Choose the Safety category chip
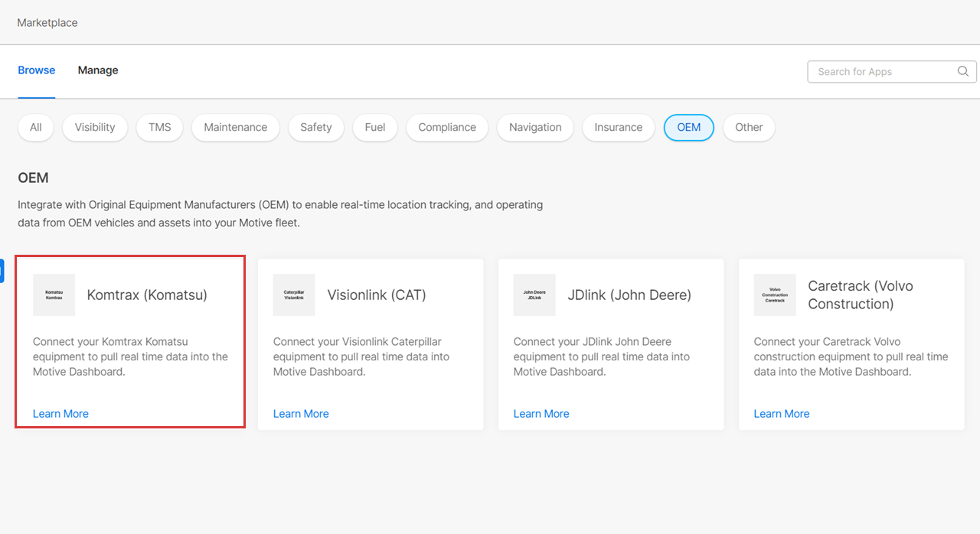The width and height of the screenshot is (980, 534). click(316, 128)
